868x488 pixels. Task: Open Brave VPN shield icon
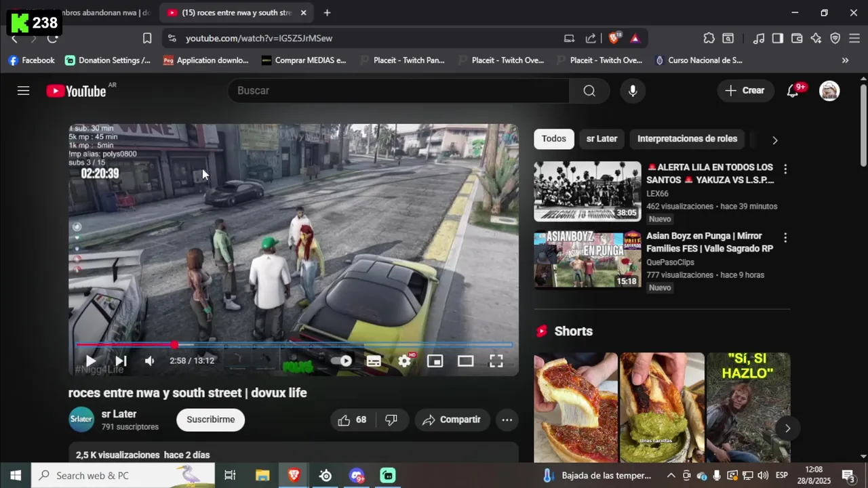coord(835,39)
